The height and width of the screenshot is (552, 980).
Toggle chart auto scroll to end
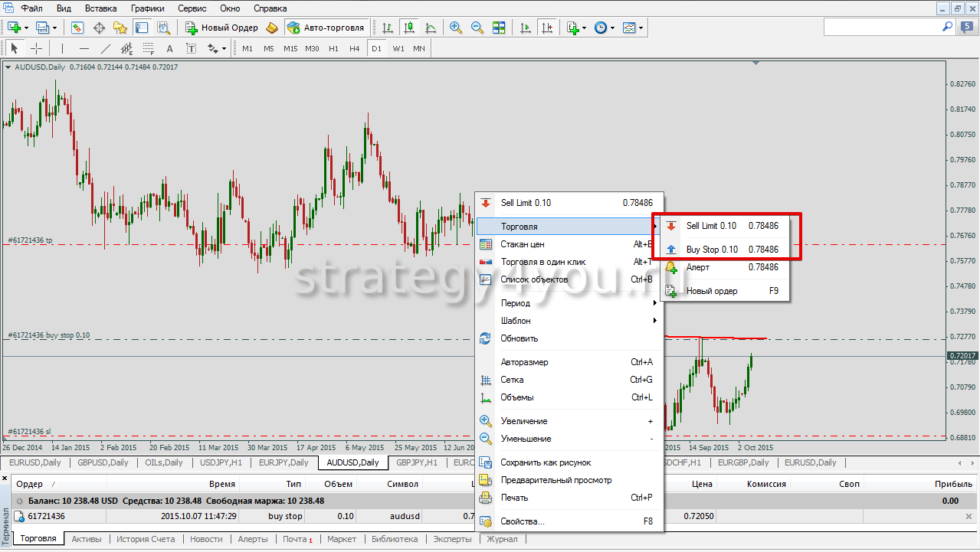pos(526,28)
